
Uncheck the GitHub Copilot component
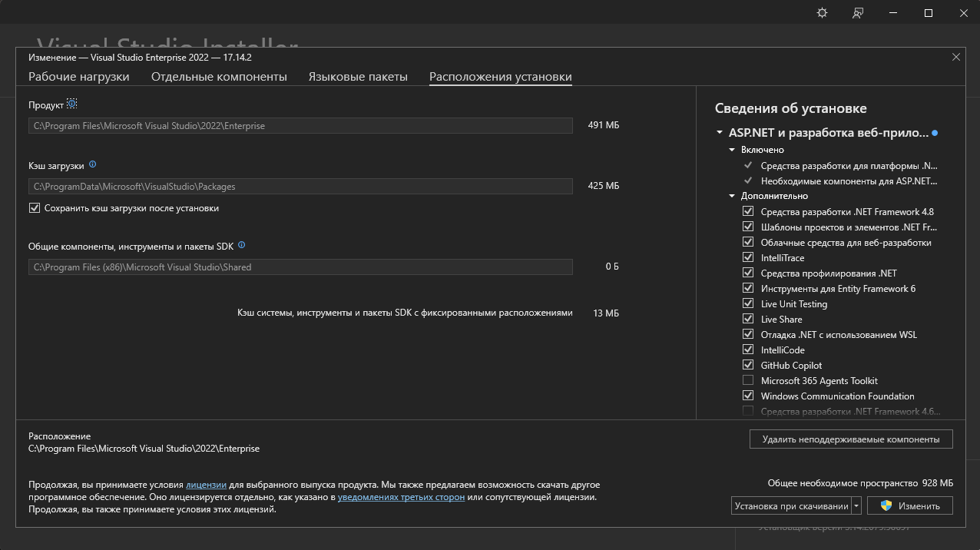[748, 366]
